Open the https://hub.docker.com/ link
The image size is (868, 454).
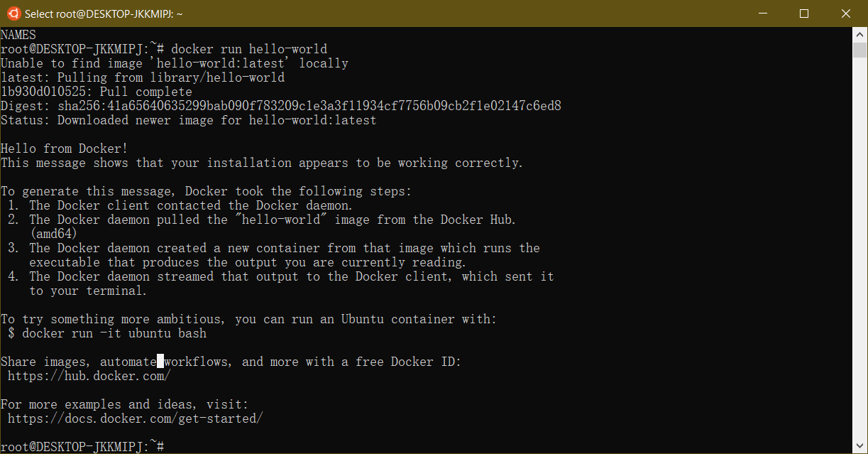89,376
